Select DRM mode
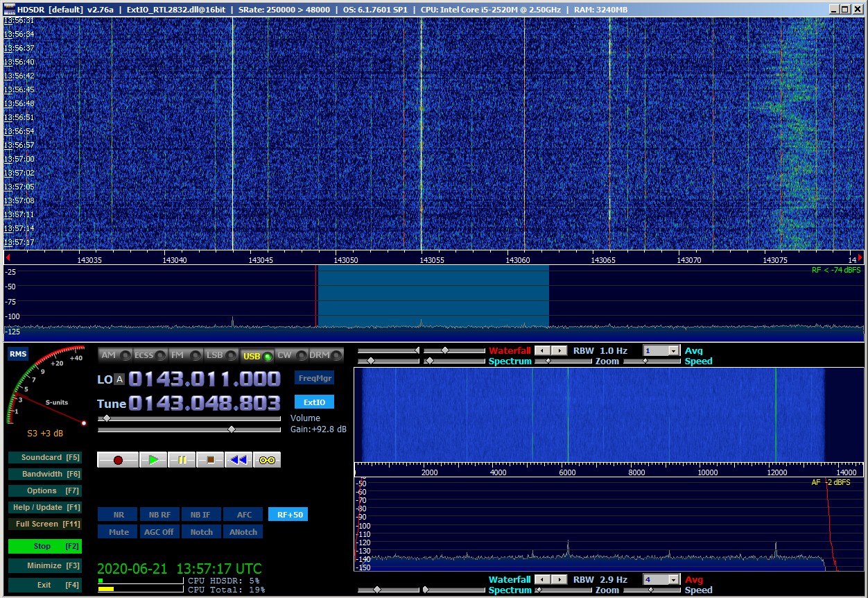868x598 pixels. click(x=326, y=355)
